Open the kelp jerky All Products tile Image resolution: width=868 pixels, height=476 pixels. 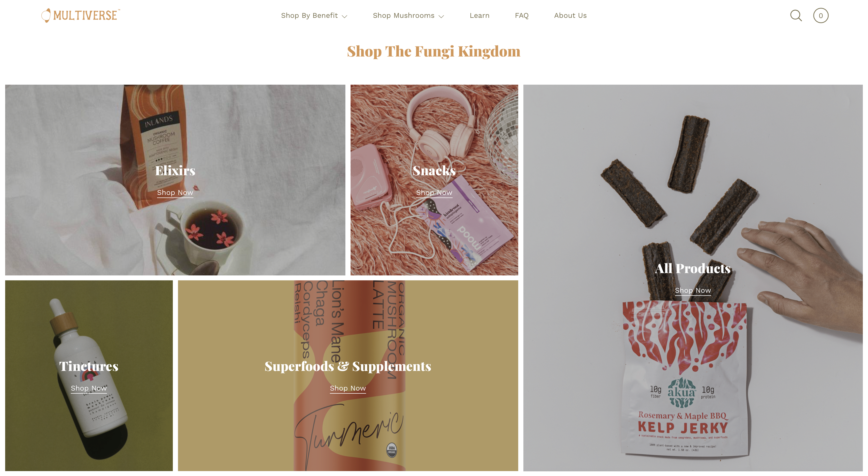point(693,278)
